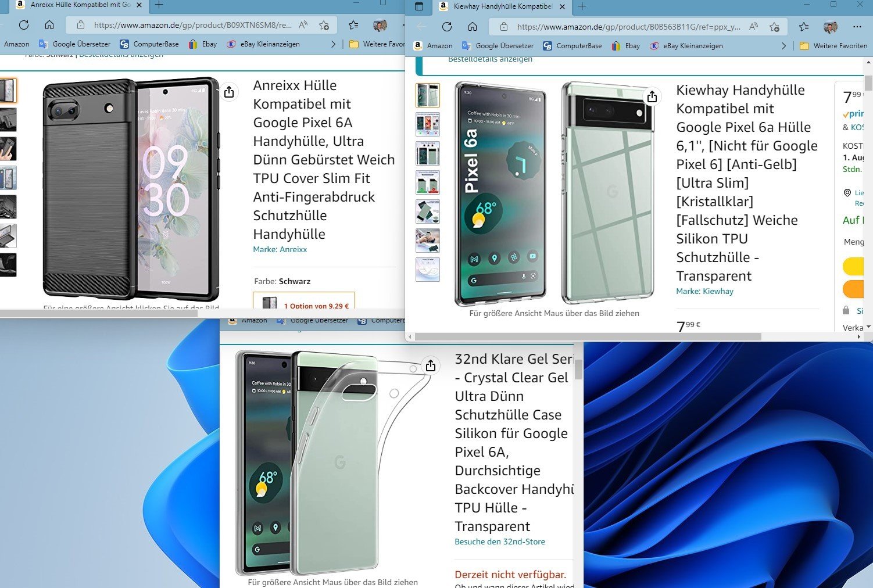The height and width of the screenshot is (588, 873).
Task: Click the 32nd window vertical scrollbar thumb
Action: point(578,370)
